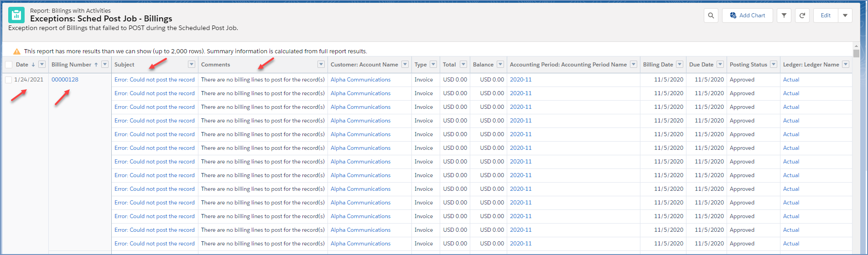Open the dropdown arrow next to Edit
Viewport: 868px width, 255px height.
point(845,15)
